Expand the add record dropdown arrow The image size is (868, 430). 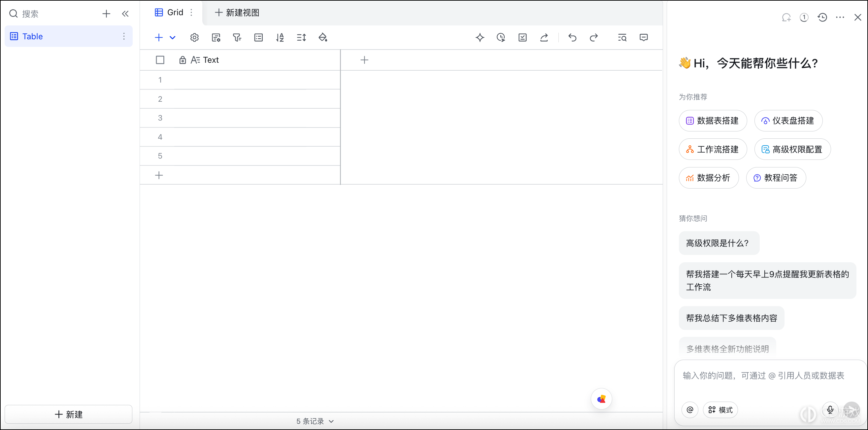pos(173,37)
